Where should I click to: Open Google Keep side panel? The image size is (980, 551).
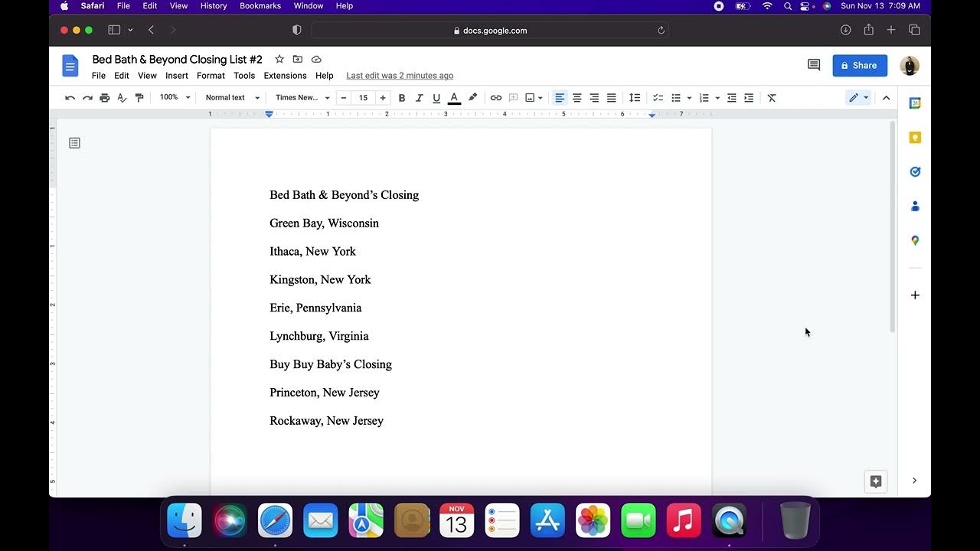click(x=915, y=138)
